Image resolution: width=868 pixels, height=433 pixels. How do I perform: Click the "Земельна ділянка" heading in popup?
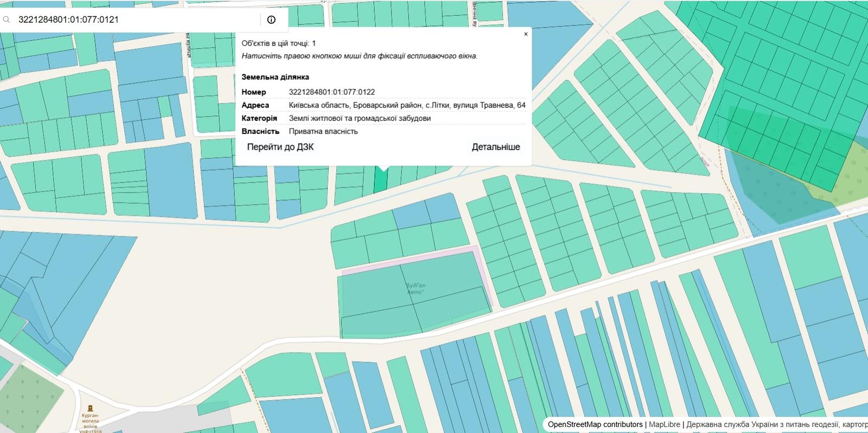(275, 77)
